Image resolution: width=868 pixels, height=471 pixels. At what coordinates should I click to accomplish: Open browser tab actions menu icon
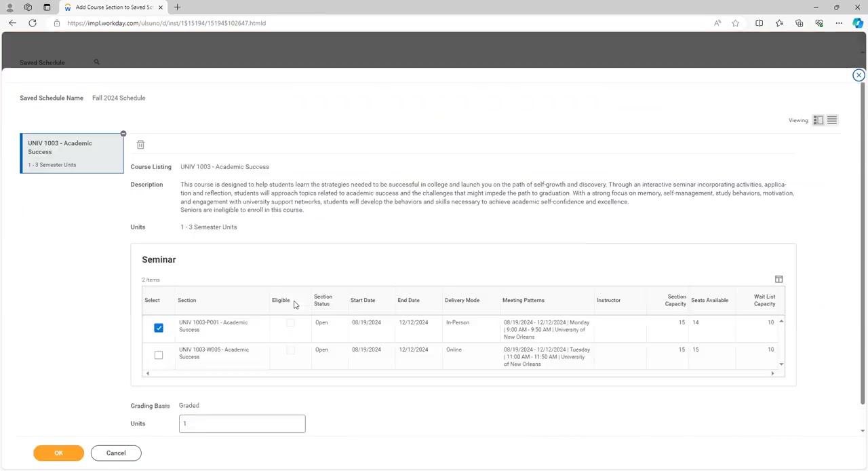point(47,7)
